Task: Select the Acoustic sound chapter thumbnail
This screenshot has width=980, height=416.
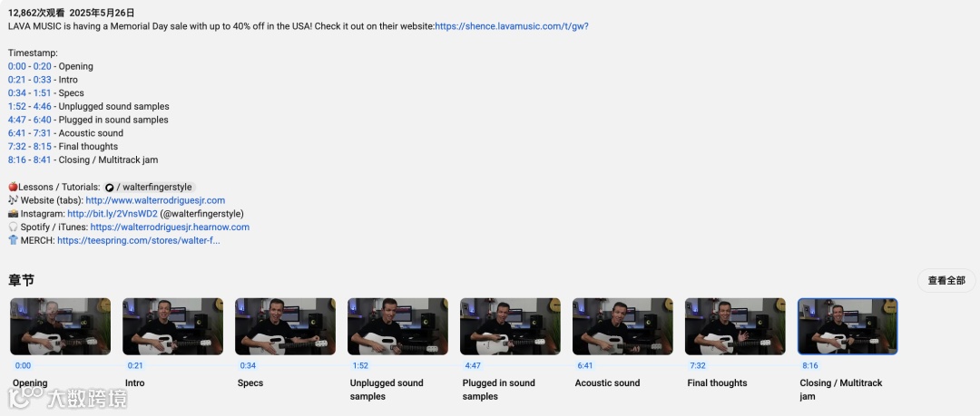Action: coord(622,326)
